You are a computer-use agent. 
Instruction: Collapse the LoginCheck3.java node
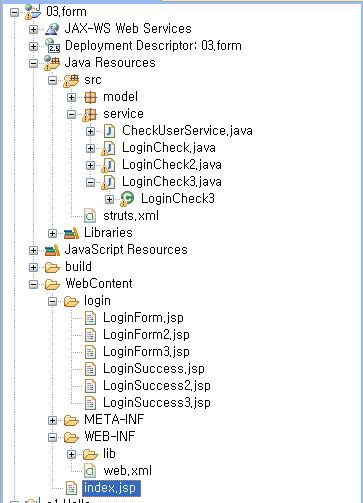(x=90, y=182)
